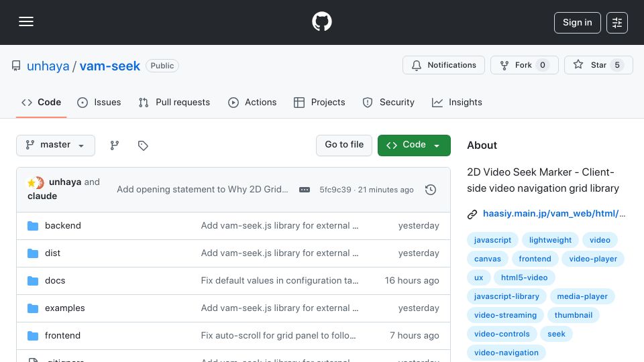Open the latest commit message link
The height and width of the screenshot is (362, 644).
(202, 189)
